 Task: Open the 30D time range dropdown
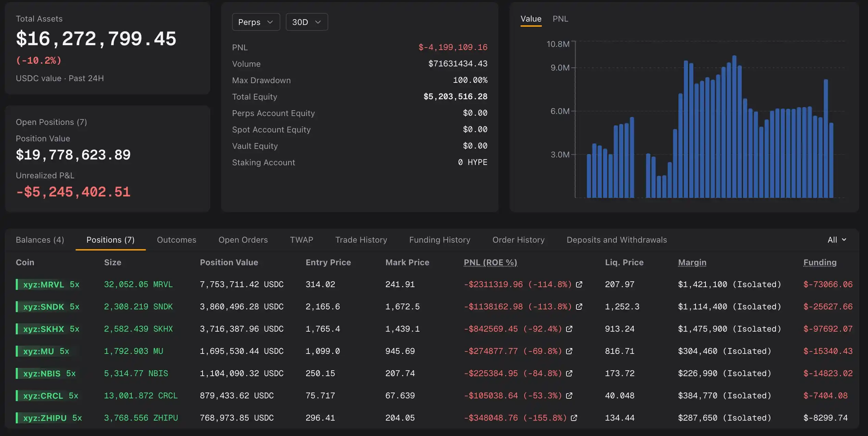pyautogui.click(x=307, y=22)
